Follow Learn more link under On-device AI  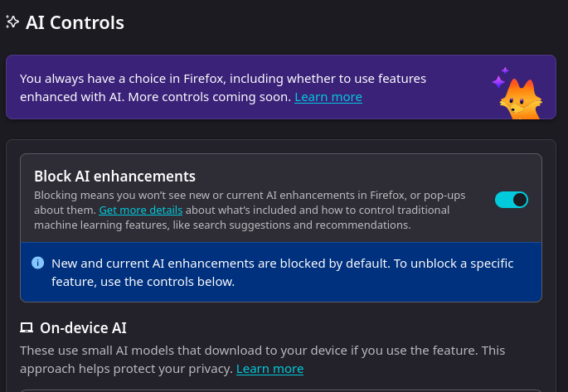tap(269, 369)
